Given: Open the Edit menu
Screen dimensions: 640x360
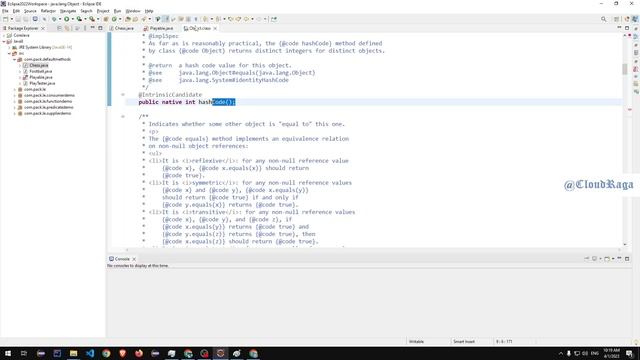Looking at the screenshot, I should (x=16, y=11).
